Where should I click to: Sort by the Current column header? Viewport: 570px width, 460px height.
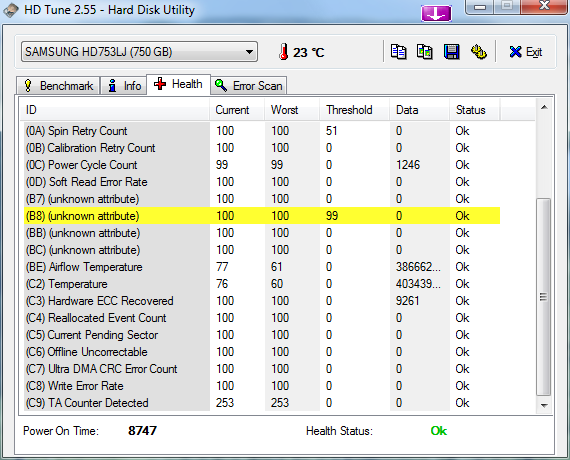237,110
